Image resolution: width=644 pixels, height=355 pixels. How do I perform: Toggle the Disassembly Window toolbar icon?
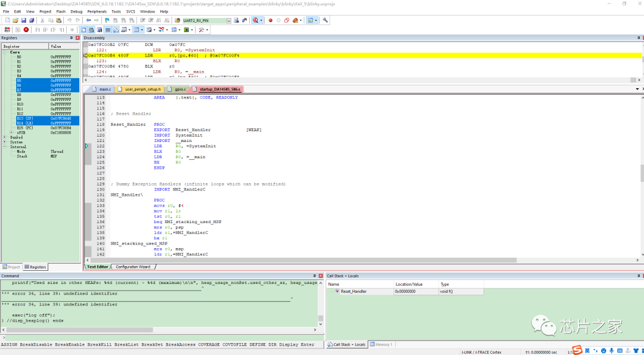[x=91, y=30]
